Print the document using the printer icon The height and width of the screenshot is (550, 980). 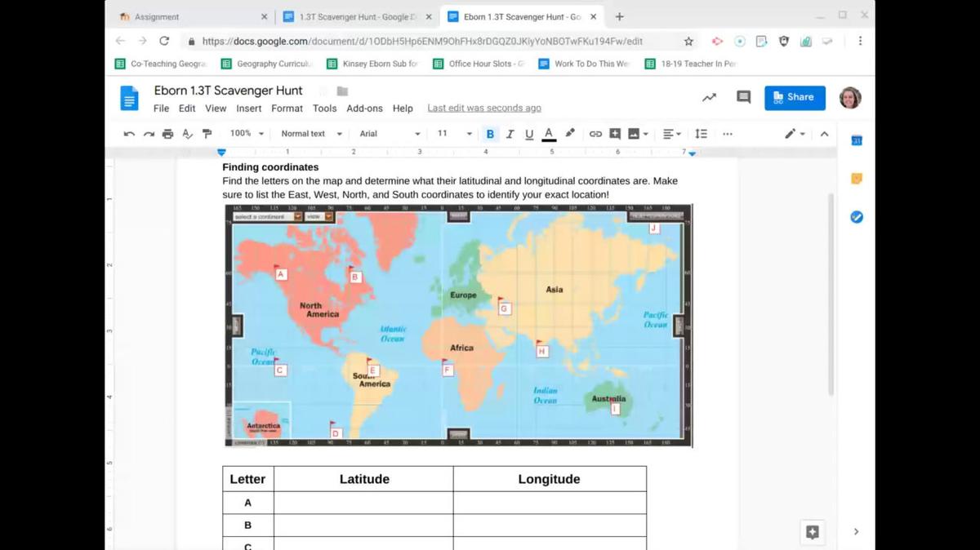[x=168, y=134]
